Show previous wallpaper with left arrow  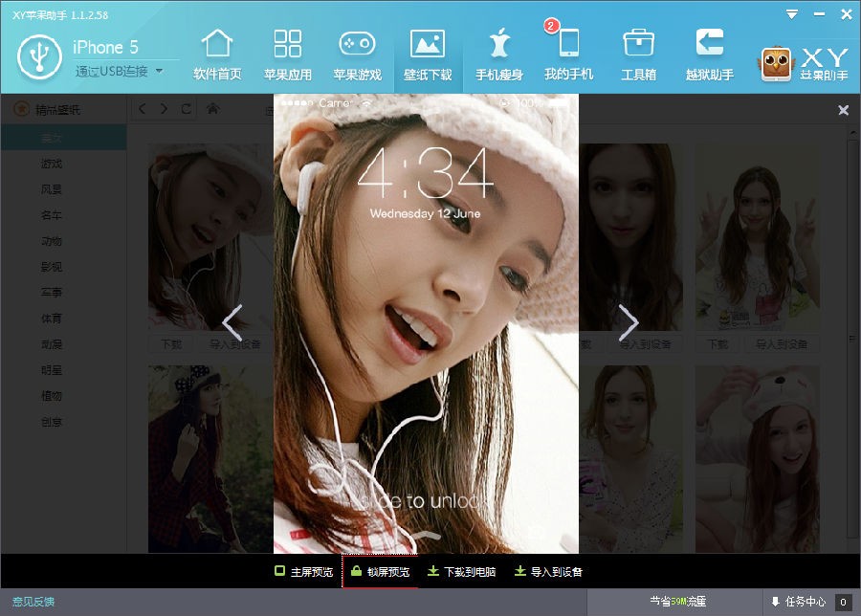coord(232,322)
